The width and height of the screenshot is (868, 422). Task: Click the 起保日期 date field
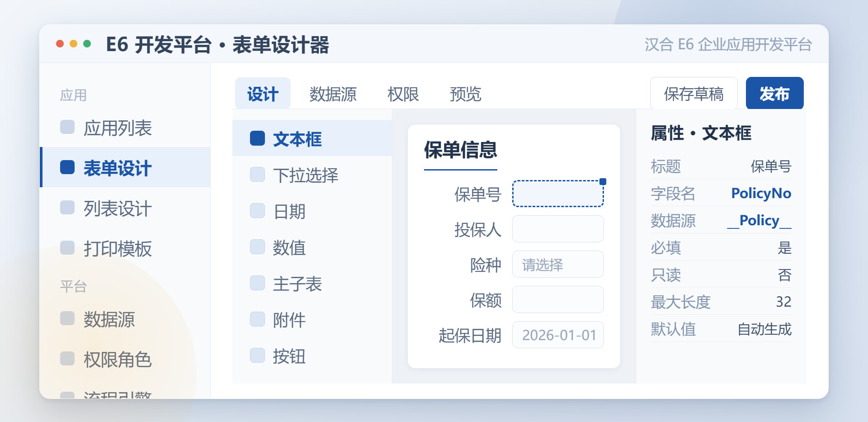click(x=558, y=335)
